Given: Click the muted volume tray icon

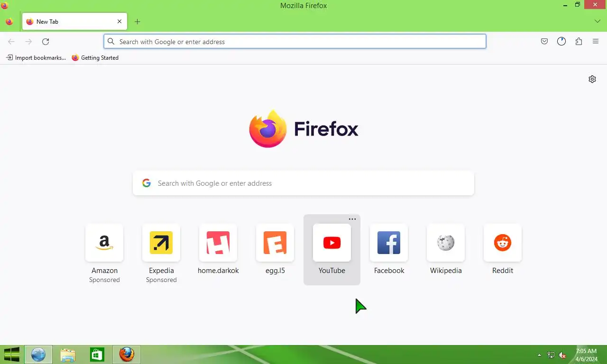Looking at the screenshot, I should [562, 355].
